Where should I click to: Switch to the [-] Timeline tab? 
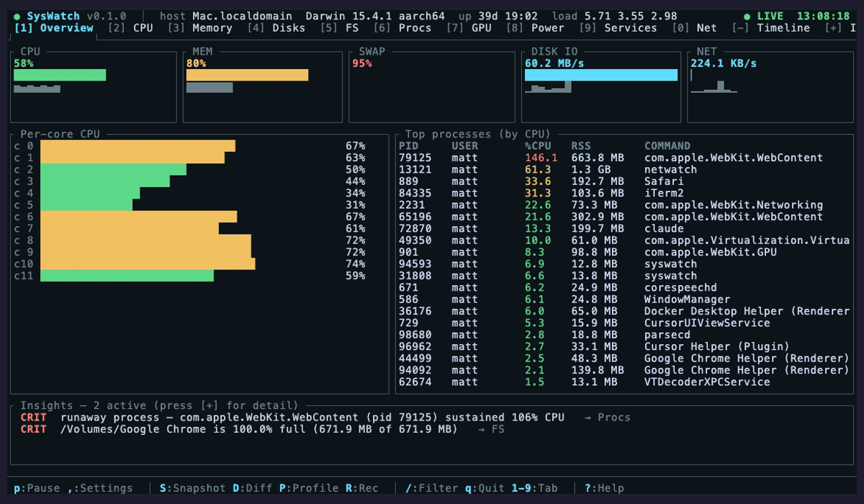tap(770, 28)
